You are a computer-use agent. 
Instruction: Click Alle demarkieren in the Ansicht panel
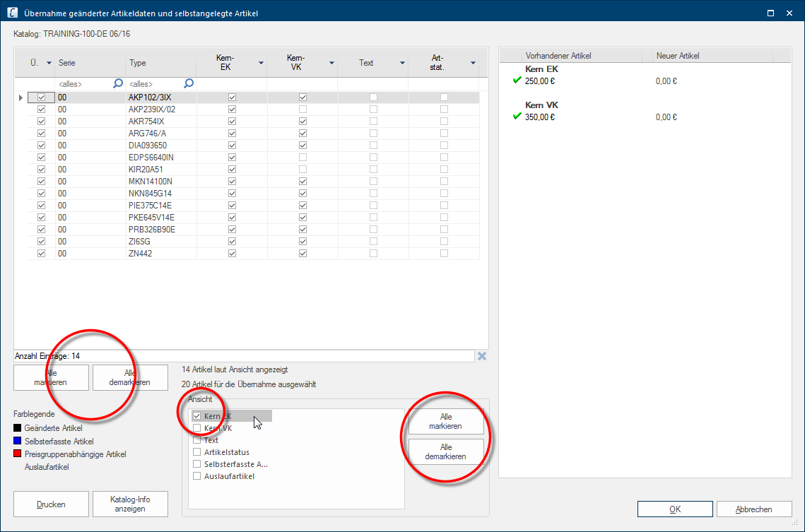click(446, 452)
